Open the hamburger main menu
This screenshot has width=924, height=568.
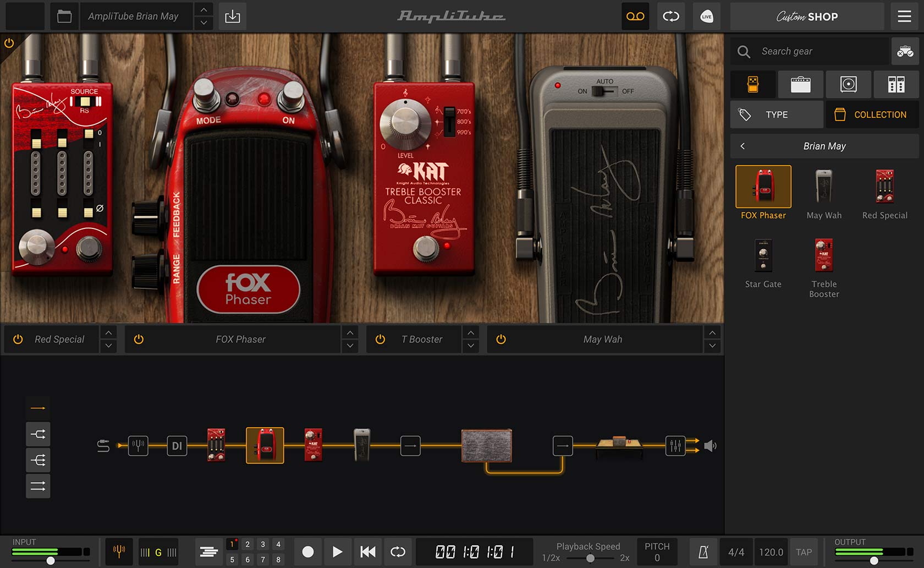pos(905,17)
